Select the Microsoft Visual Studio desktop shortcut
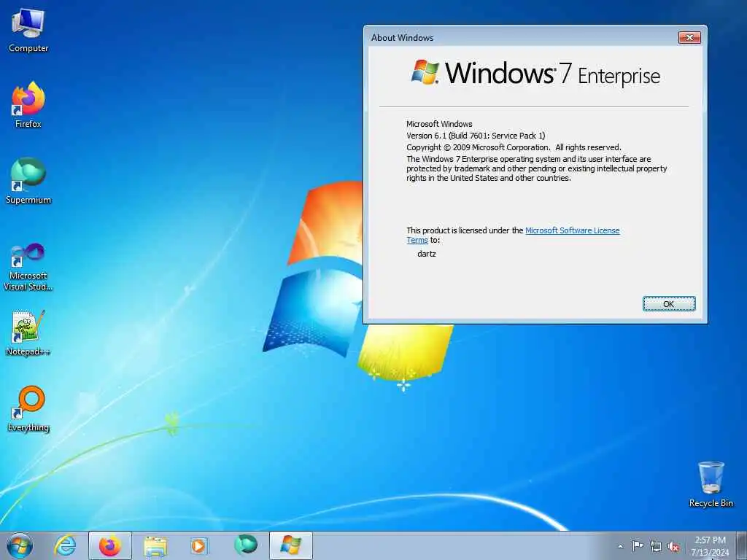Viewport: 747px width, 560px height. tap(28, 267)
